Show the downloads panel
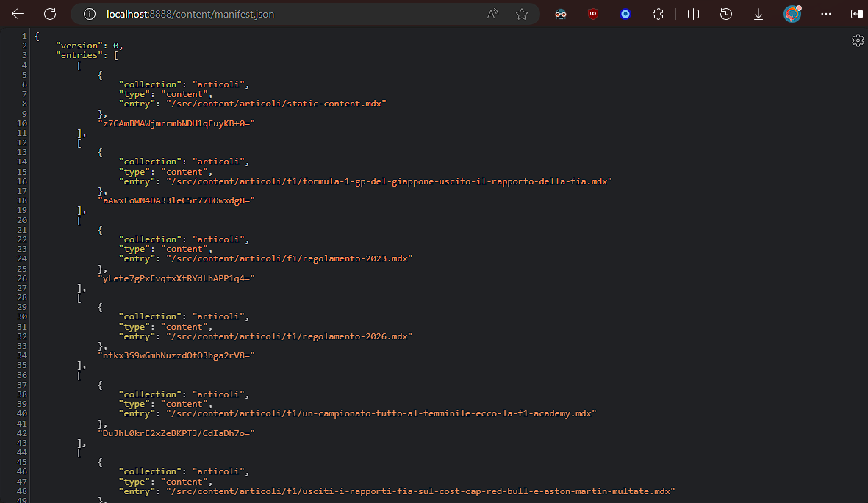 [x=758, y=14]
